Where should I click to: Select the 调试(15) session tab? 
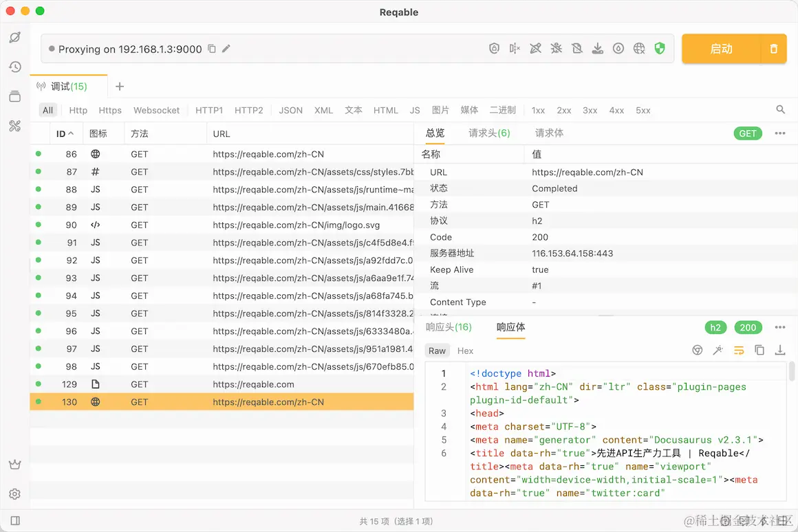[x=69, y=87]
